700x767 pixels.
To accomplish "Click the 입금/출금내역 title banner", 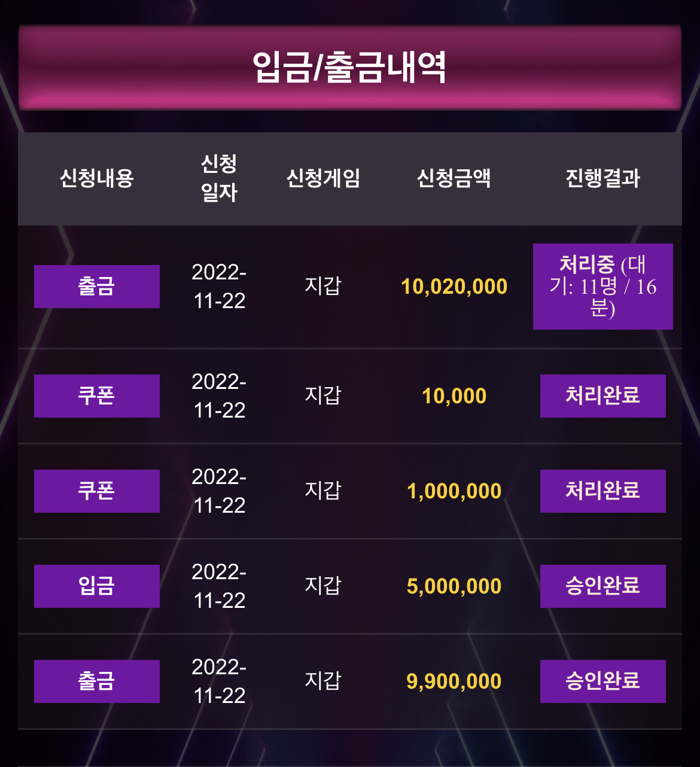I will 349,68.
